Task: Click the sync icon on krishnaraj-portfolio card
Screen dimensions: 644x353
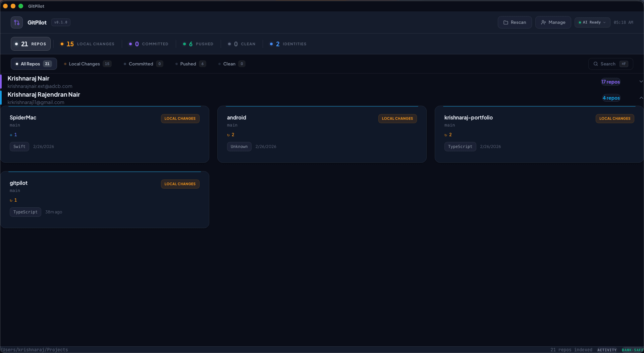Action: [x=446, y=135]
